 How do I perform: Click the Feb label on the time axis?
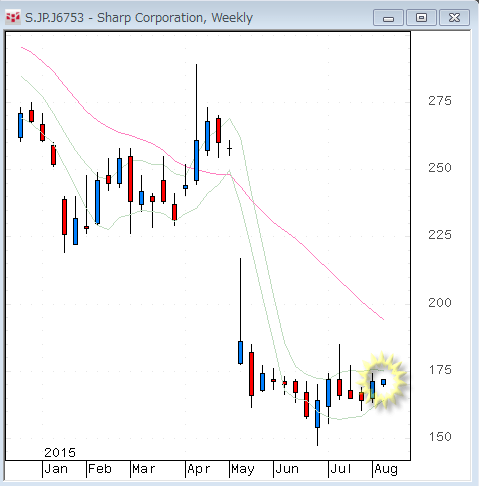coord(100,469)
